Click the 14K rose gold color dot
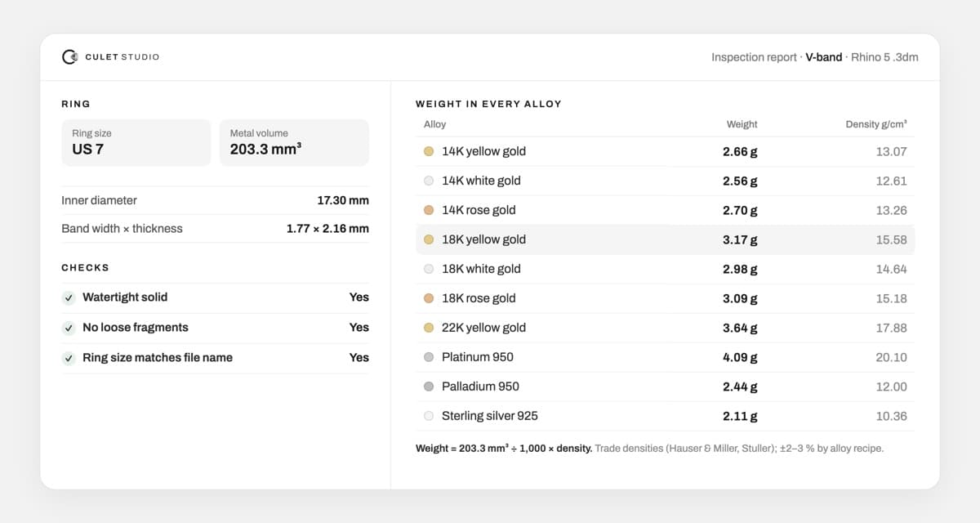 coord(429,210)
